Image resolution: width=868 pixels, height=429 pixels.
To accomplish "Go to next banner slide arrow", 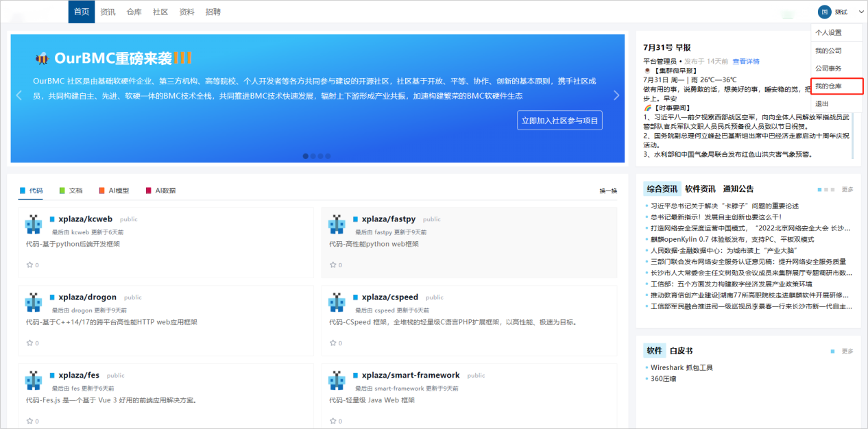I will [x=616, y=95].
